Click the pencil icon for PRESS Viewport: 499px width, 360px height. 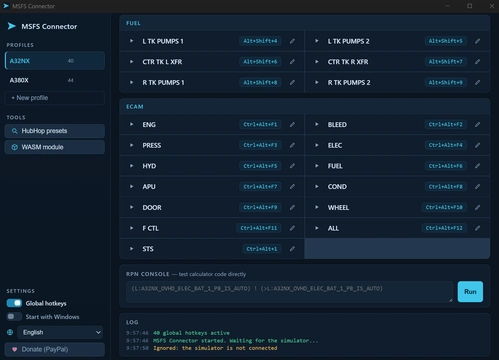[292, 145]
